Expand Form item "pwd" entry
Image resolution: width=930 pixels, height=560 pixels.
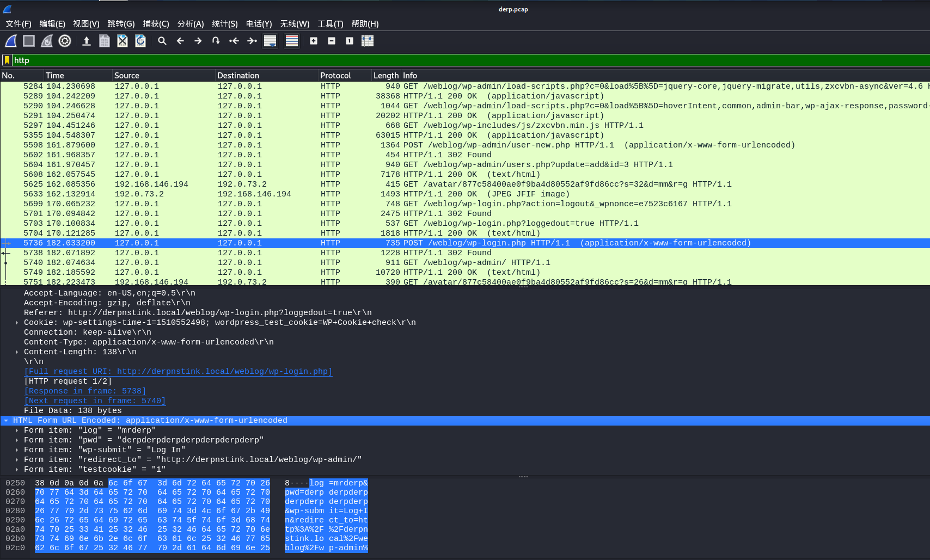pyautogui.click(x=17, y=440)
